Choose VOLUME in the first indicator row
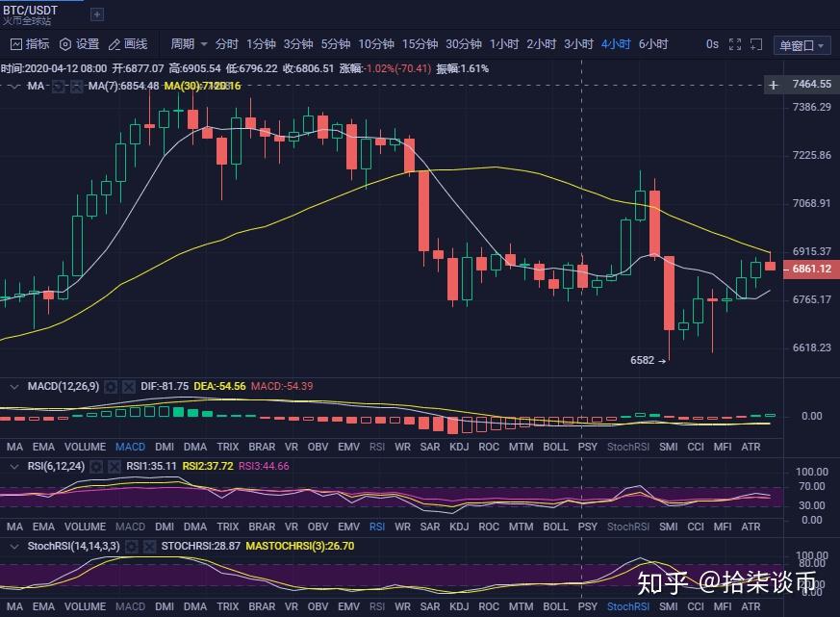 point(86,447)
